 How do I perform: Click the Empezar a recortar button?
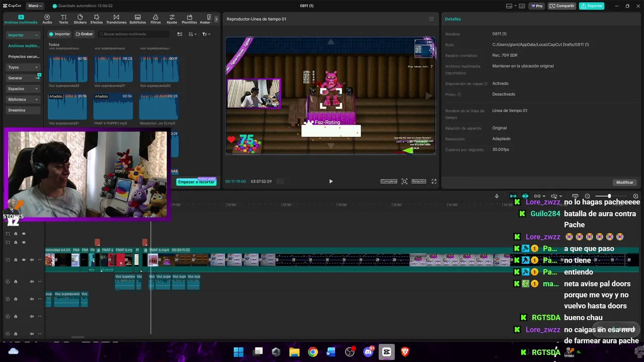click(x=196, y=182)
